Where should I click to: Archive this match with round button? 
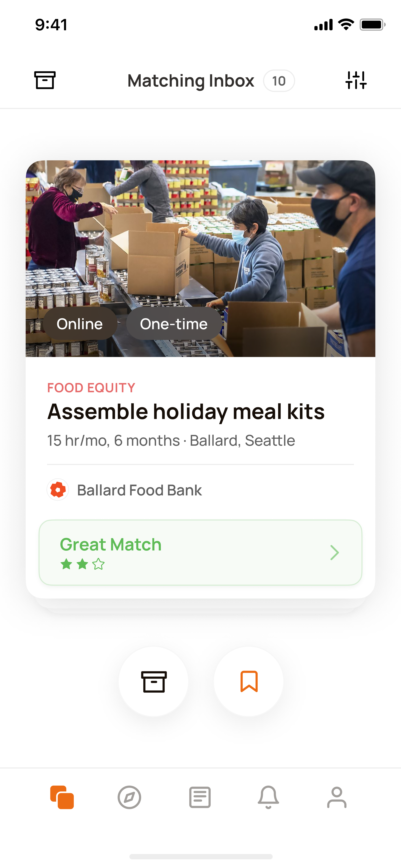pos(154,681)
